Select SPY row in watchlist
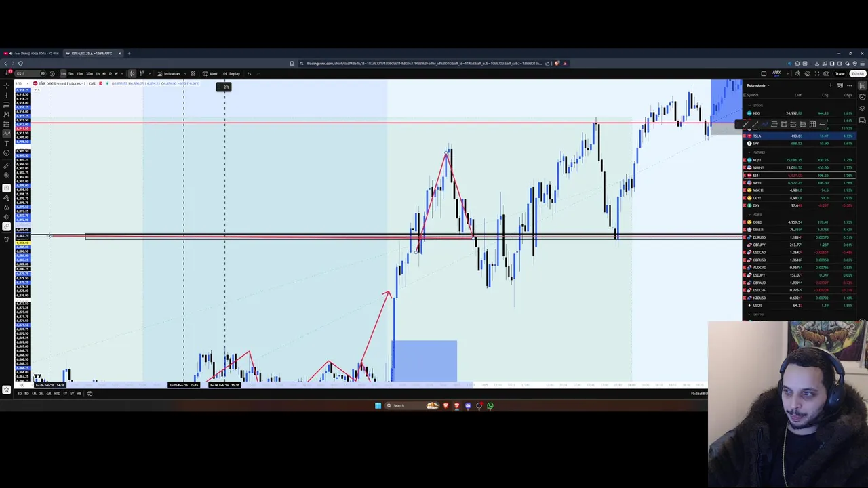Screen dimensions: 868x488 (x=800, y=144)
